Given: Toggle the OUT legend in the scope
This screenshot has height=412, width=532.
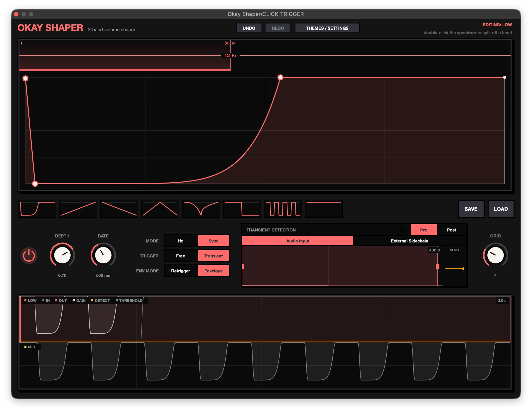Looking at the screenshot, I should 61,300.
